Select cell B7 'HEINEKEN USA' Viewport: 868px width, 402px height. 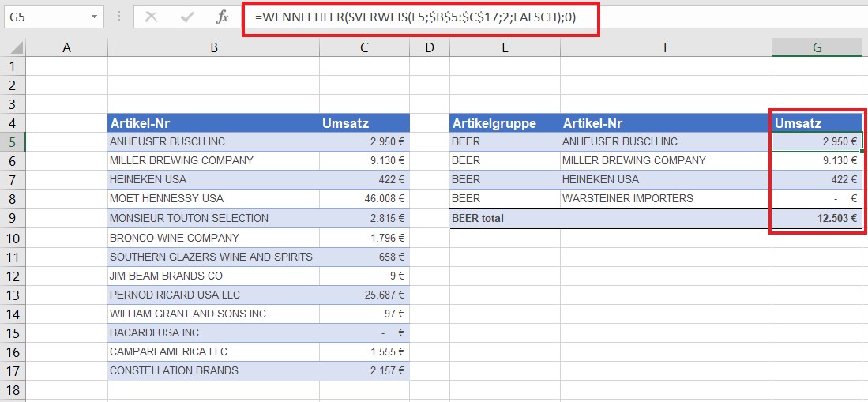point(214,179)
